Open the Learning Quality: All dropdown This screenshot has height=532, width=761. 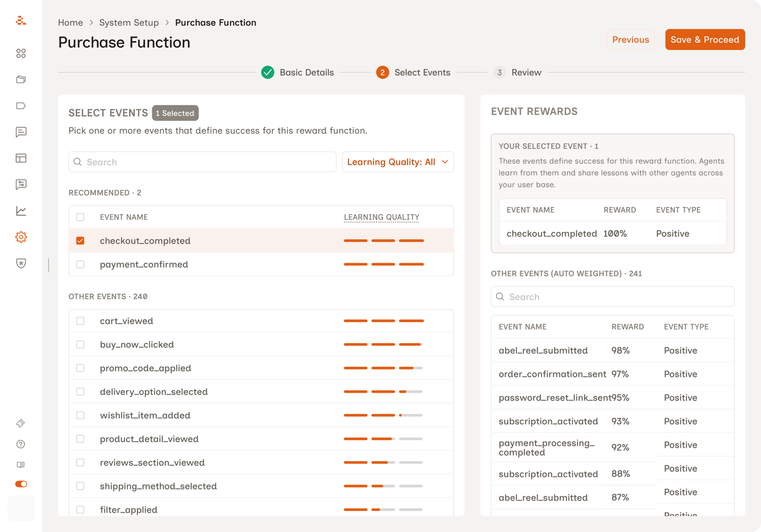point(398,161)
